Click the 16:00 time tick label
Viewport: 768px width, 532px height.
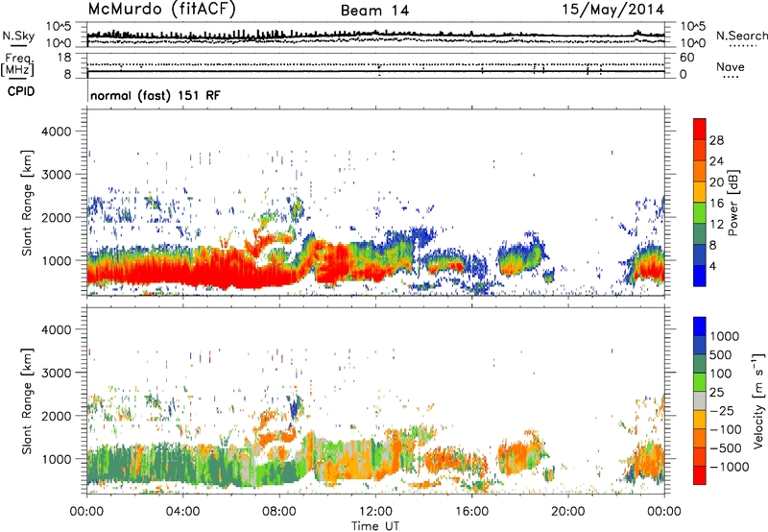471,512
